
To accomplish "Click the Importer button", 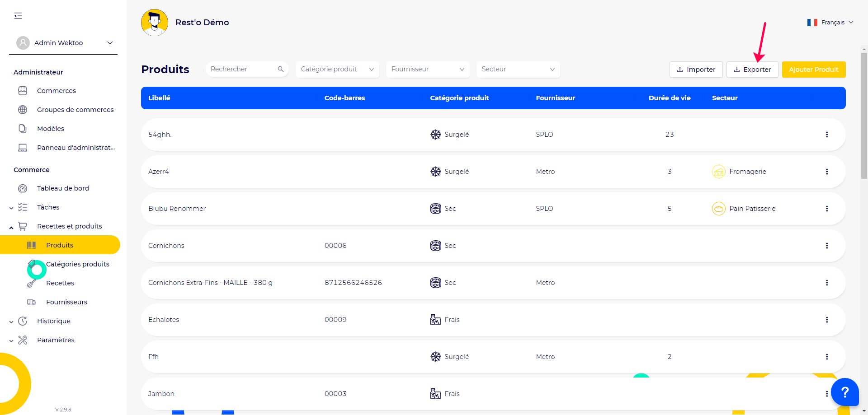I will [x=696, y=70].
